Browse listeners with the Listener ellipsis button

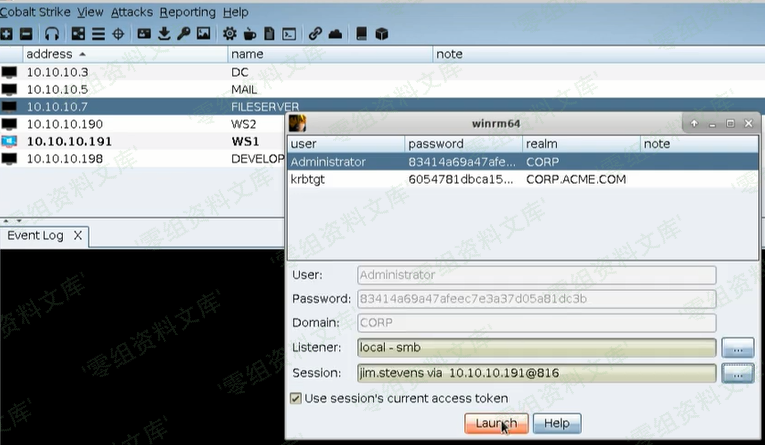click(737, 348)
